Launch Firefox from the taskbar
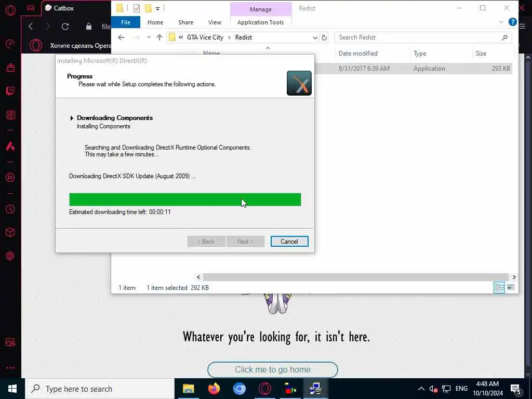The height and width of the screenshot is (399, 532). pos(214,389)
